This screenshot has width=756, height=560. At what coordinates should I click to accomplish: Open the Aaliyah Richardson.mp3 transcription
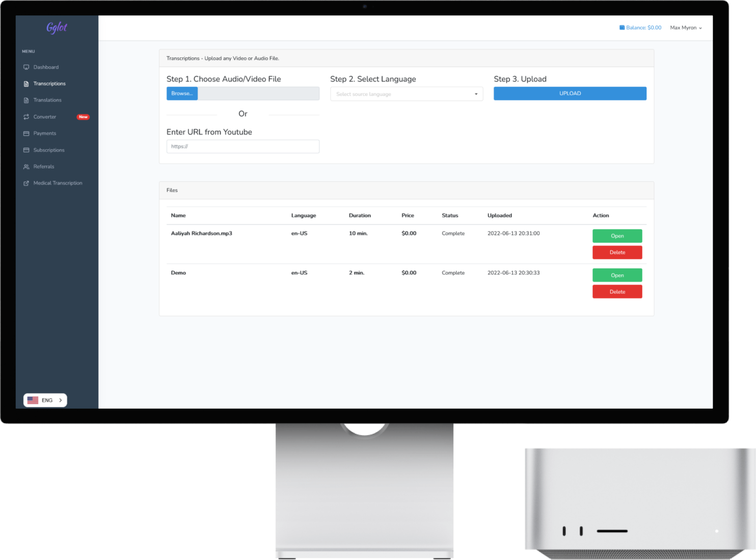617,236
